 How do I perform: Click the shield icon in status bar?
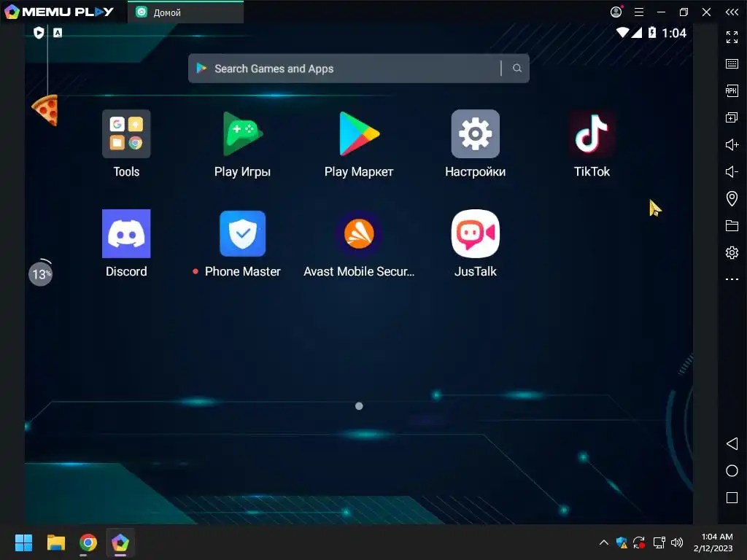(39, 32)
